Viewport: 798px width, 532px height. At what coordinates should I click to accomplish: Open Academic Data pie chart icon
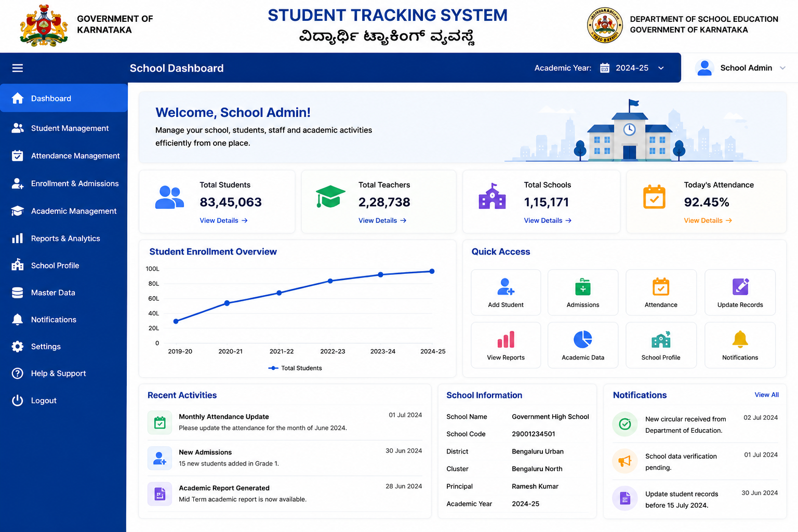583,339
